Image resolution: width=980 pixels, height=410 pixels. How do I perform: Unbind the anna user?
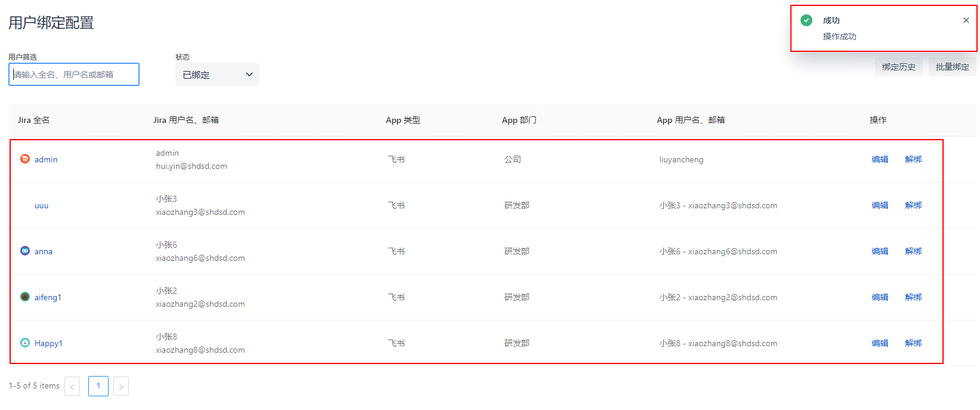(913, 251)
